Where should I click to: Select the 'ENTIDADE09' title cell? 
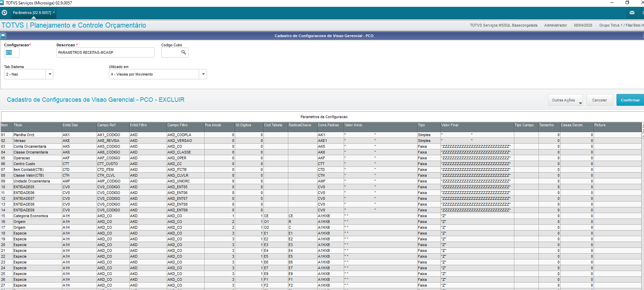point(37,210)
